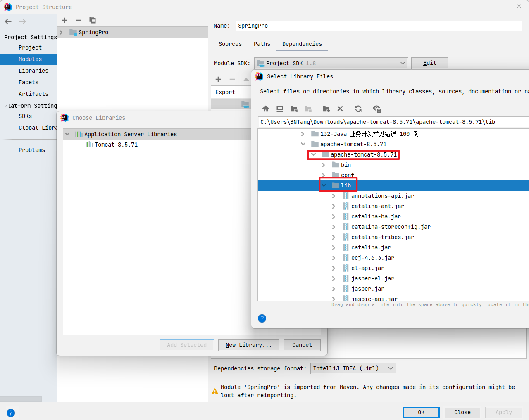
Task: Remove module with minus icon
Action: coord(79,20)
